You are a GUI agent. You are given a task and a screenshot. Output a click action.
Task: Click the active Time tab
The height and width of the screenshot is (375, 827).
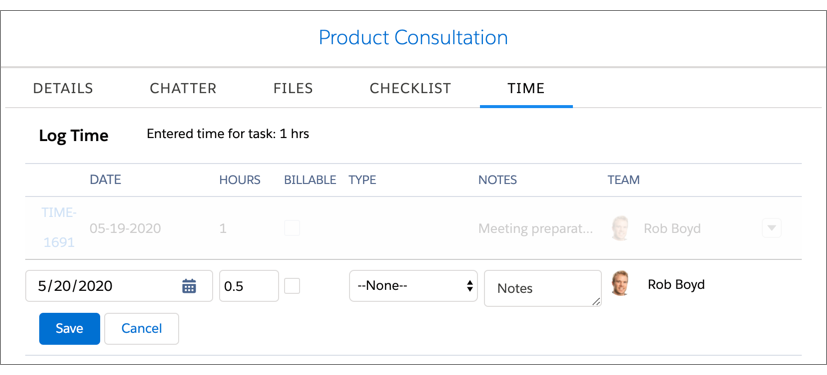tap(526, 88)
